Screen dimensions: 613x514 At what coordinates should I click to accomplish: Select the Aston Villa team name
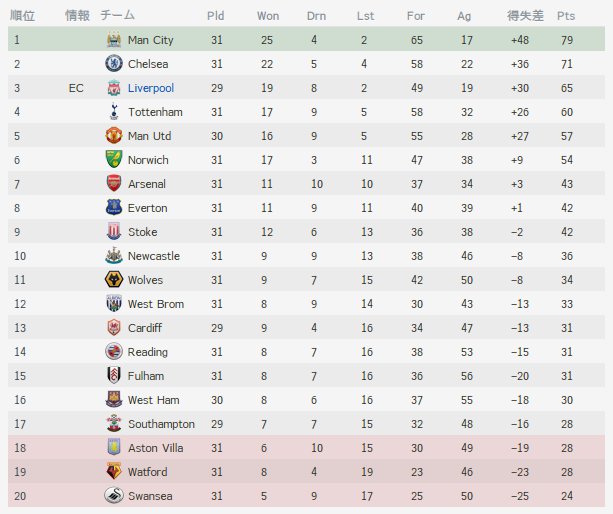(x=155, y=448)
